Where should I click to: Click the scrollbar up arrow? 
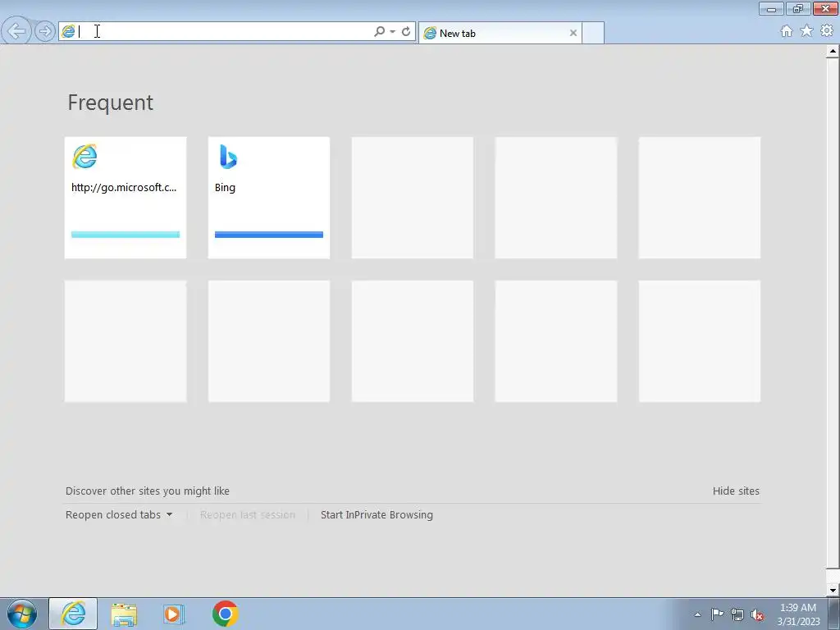pos(833,52)
